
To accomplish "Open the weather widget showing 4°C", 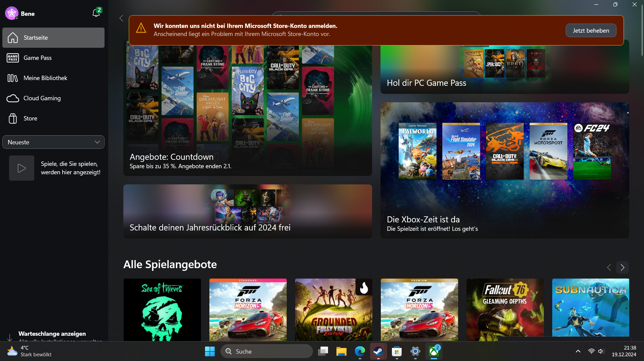I will 30,351.
